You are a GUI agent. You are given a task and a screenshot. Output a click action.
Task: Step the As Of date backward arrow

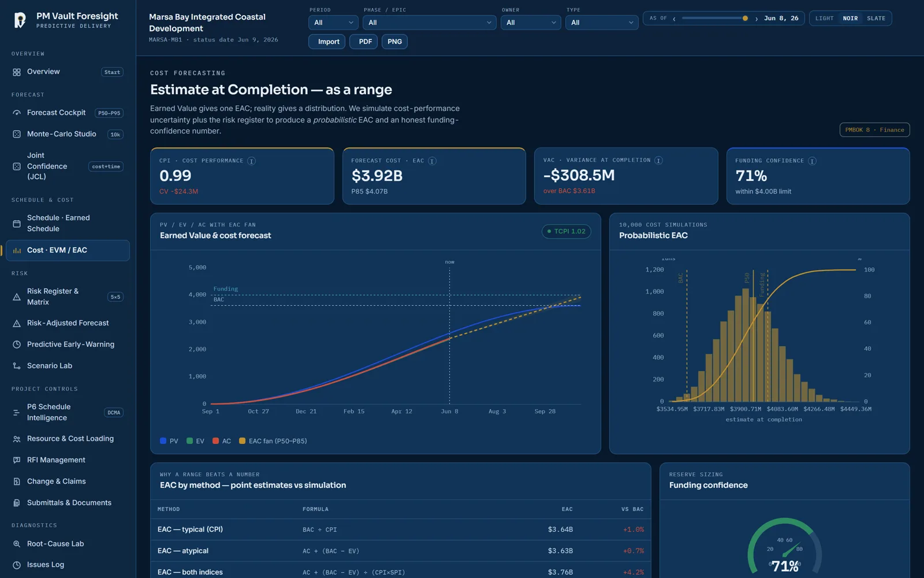click(674, 18)
